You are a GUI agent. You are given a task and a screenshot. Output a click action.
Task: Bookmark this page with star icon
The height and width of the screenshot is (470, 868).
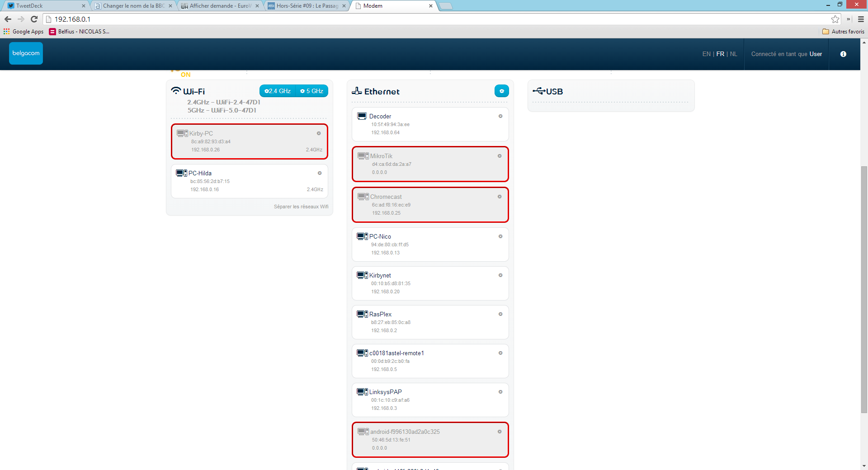[835, 19]
